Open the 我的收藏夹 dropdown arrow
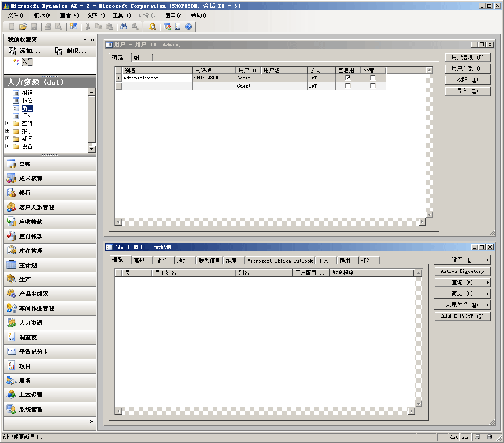The image size is (504, 443). point(85,40)
